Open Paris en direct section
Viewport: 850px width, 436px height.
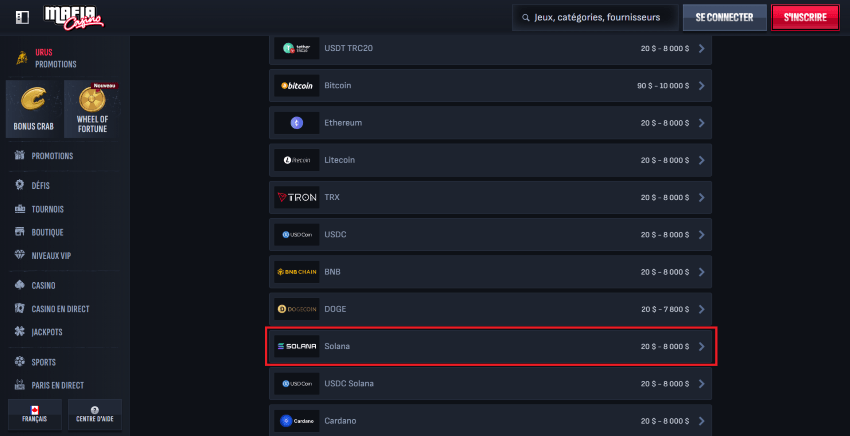pos(57,386)
